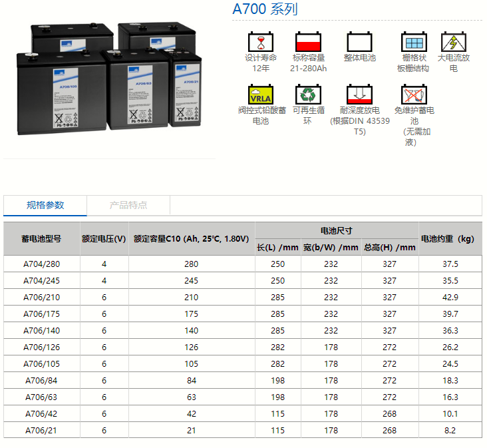Click model cell A704/280
The image size is (487, 448).
coord(42,264)
